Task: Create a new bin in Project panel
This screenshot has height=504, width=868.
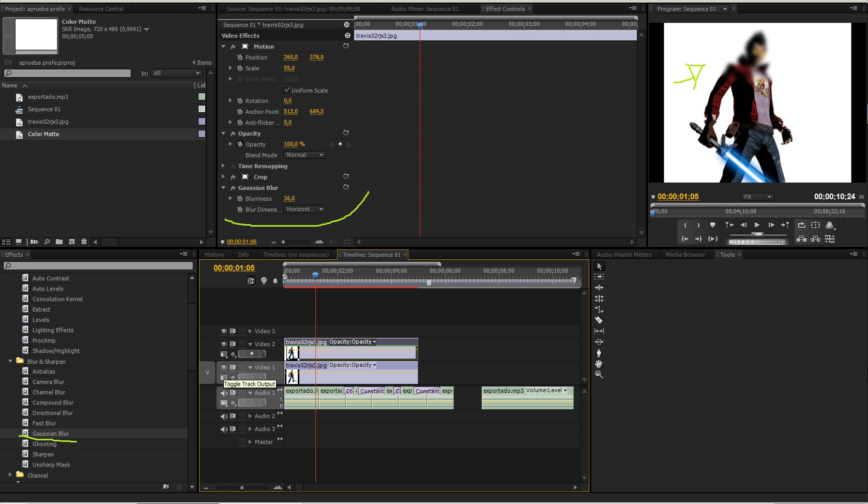Action: [x=59, y=242]
